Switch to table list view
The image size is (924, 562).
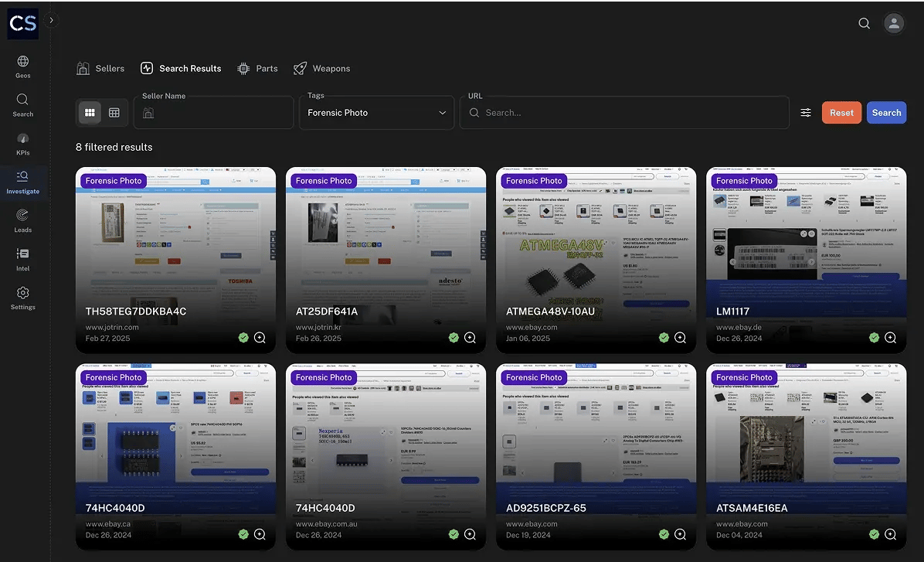click(x=114, y=113)
